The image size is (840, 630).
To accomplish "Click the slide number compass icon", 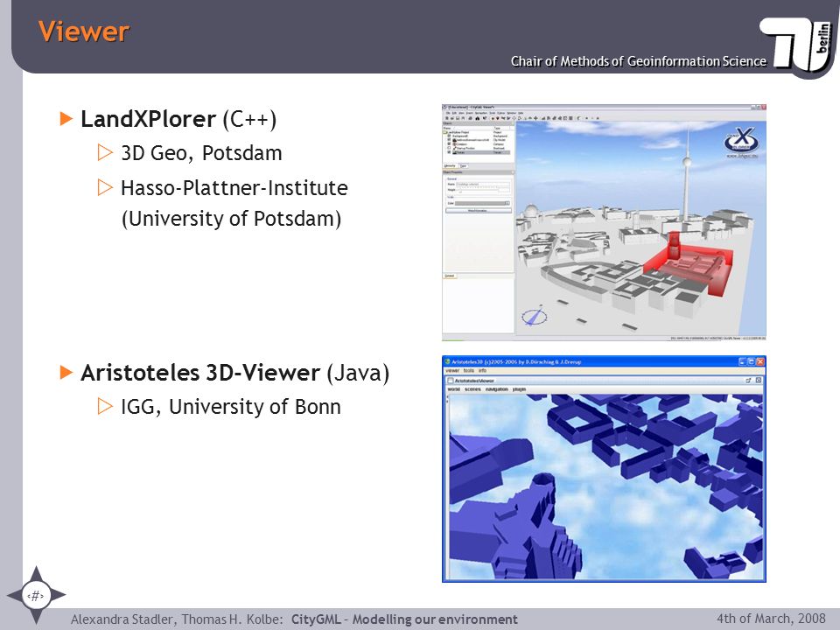I will (36, 595).
